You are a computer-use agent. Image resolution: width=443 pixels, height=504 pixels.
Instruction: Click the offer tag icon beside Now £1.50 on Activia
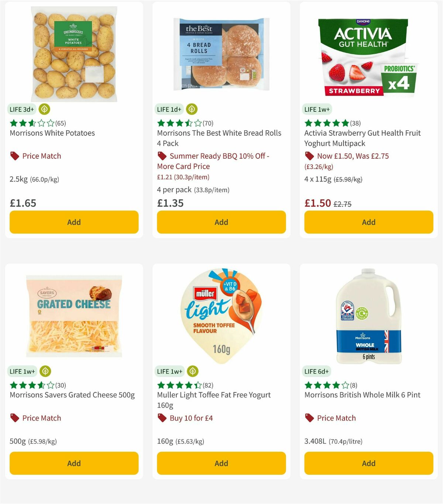point(309,156)
